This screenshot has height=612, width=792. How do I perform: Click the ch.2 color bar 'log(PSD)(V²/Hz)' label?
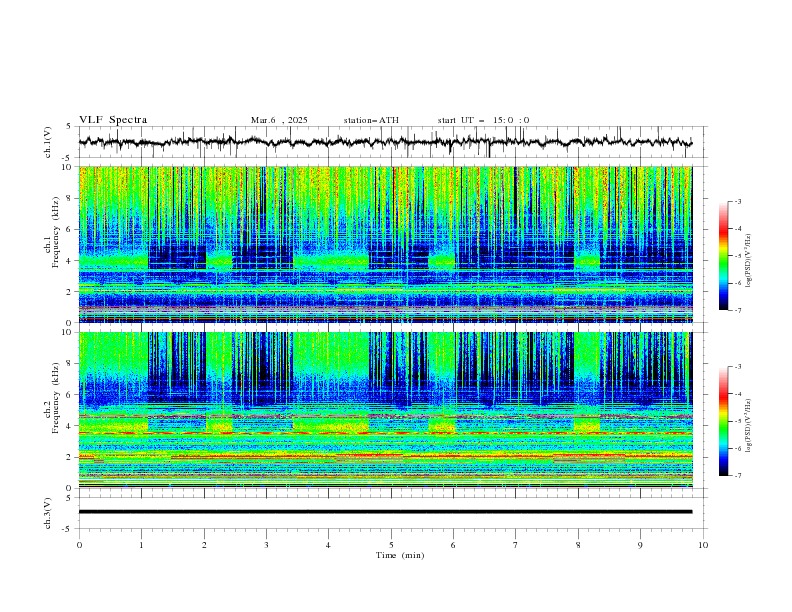pyautogui.click(x=749, y=426)
